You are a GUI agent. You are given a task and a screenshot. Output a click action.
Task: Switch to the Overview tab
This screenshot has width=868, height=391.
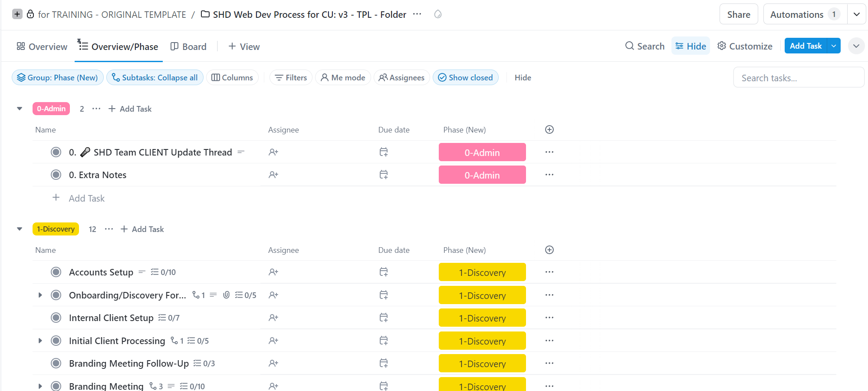(42, 46)
